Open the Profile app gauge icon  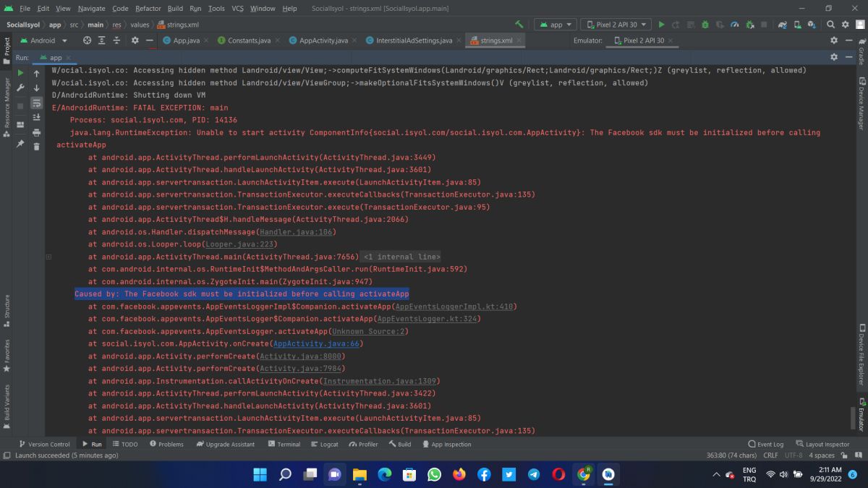tap(735, 25)
